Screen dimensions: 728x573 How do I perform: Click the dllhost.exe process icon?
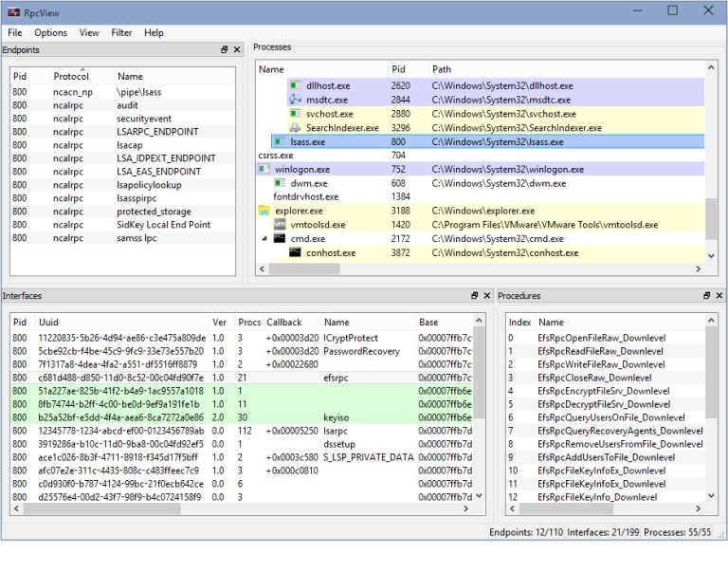[295, 85]
